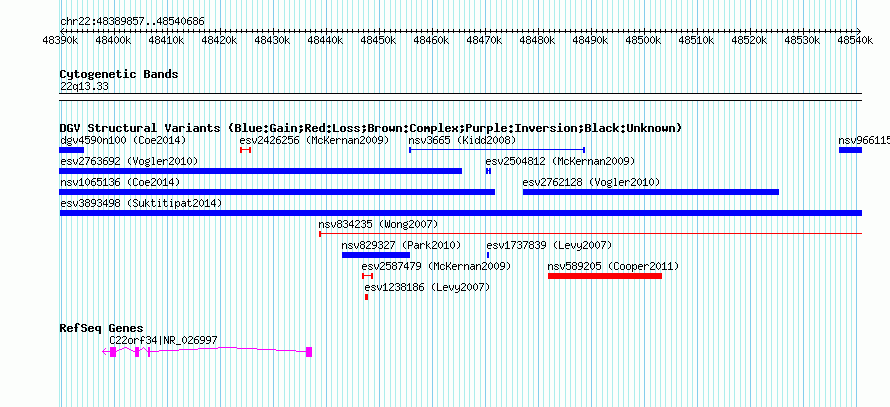This screenshot has width=890, height=407.
Task: Click the nsv589205 (Cooper2011) red loss bar
Action: point(605,276)
